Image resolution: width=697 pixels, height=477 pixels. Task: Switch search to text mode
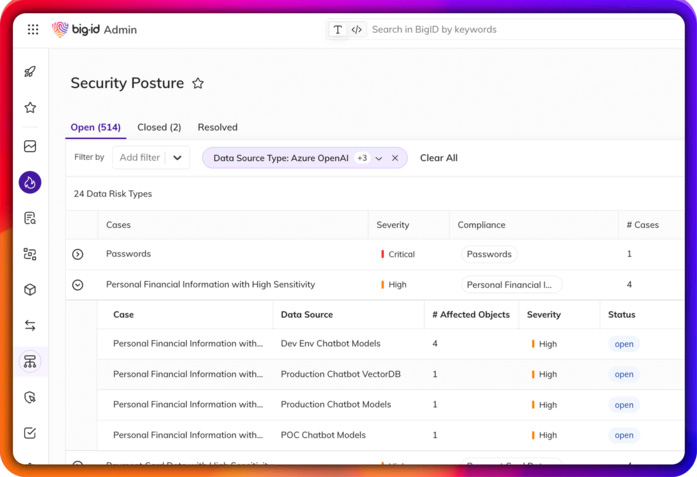pyautogui.click(x=338, y=30)
